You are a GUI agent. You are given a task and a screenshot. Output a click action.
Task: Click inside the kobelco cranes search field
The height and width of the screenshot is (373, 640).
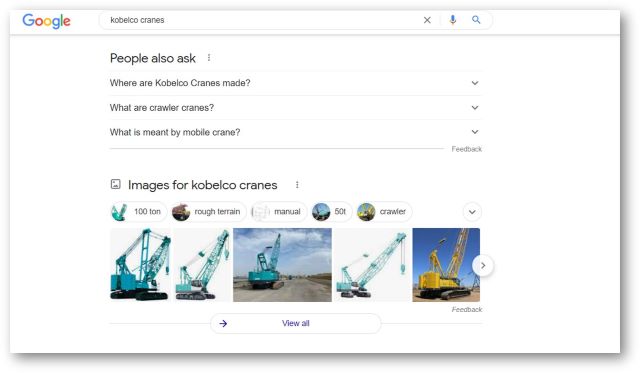(261, 20)
